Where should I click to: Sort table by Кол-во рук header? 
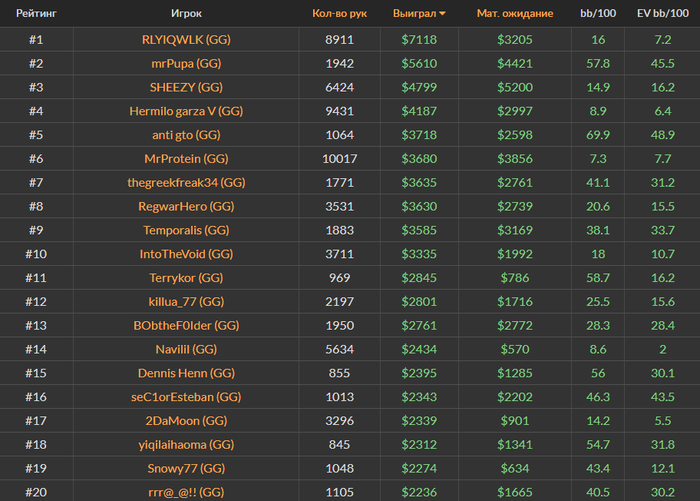click(x=339, y=13)
